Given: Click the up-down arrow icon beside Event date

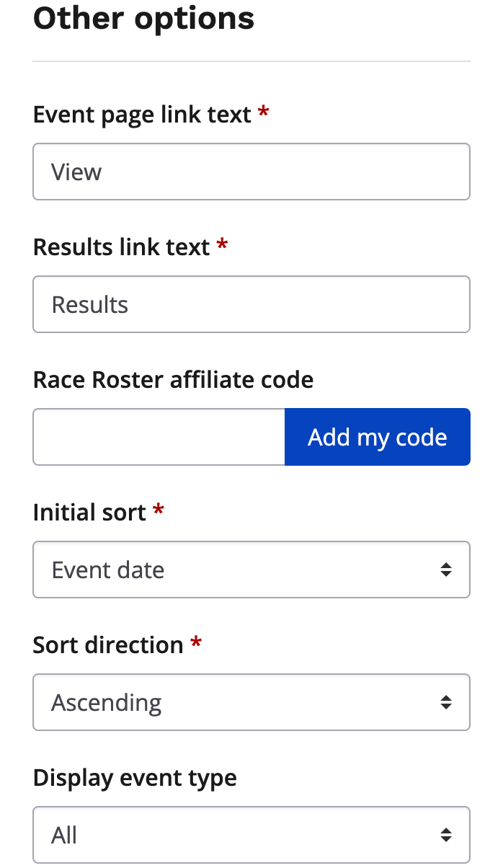Looking at the screenshot, I should (x=447, y=570).
